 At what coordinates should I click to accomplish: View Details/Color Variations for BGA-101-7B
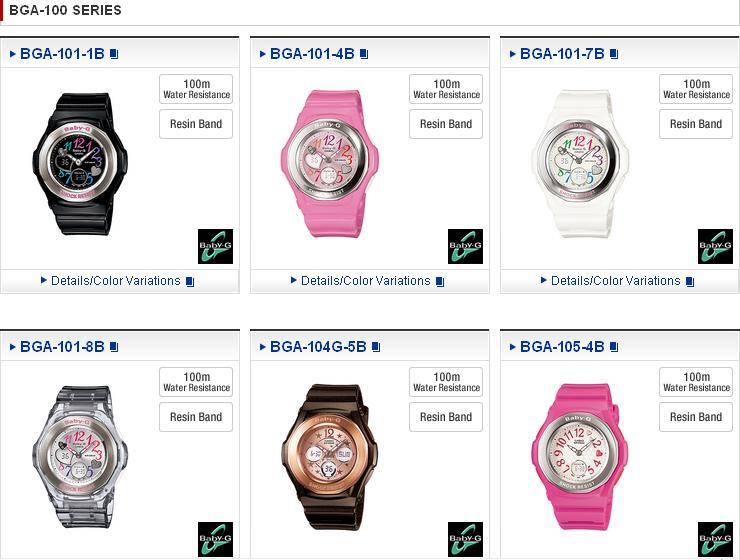pos(616,281)
